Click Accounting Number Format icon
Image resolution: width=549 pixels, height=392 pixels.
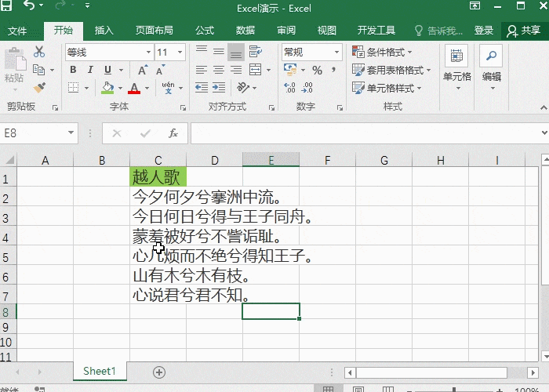[290, 70]
